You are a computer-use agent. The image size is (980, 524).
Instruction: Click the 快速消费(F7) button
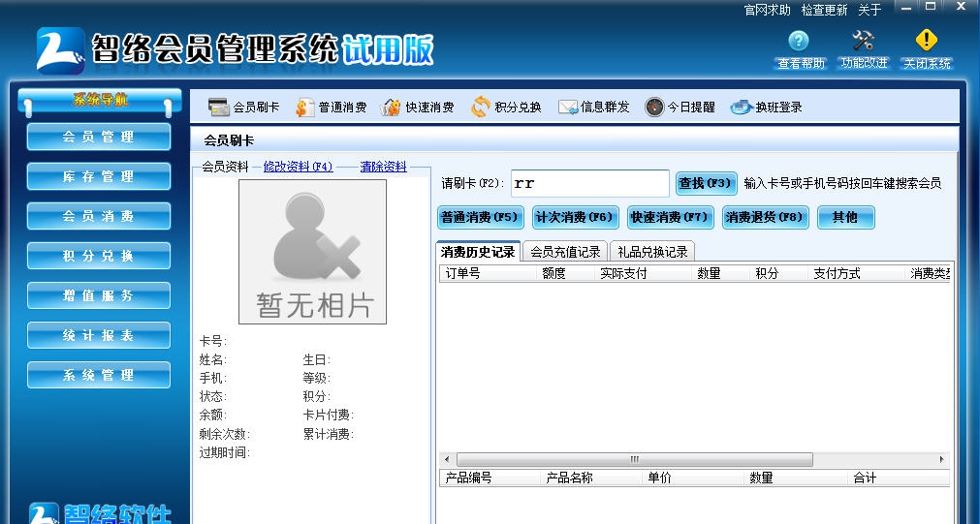[x=670, y=217]
